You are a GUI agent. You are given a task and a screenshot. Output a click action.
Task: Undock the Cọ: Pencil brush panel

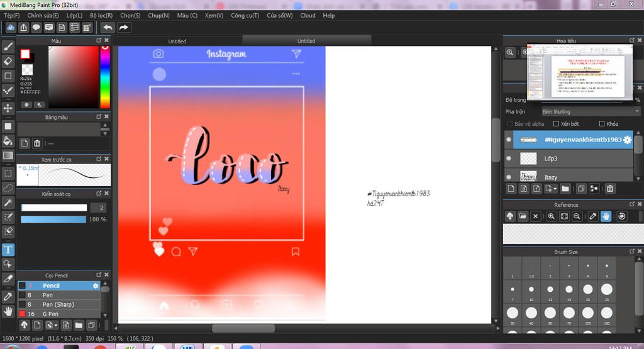coord(99,275)
